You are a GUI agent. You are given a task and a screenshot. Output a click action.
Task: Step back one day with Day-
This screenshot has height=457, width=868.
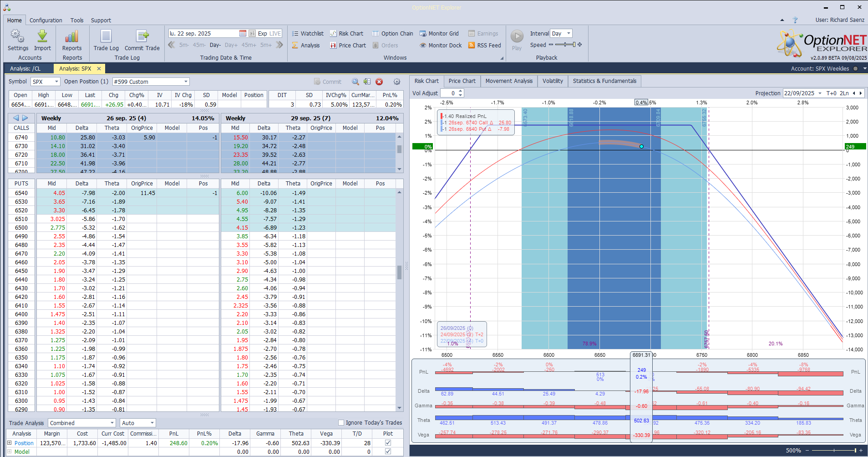[215, 45]
